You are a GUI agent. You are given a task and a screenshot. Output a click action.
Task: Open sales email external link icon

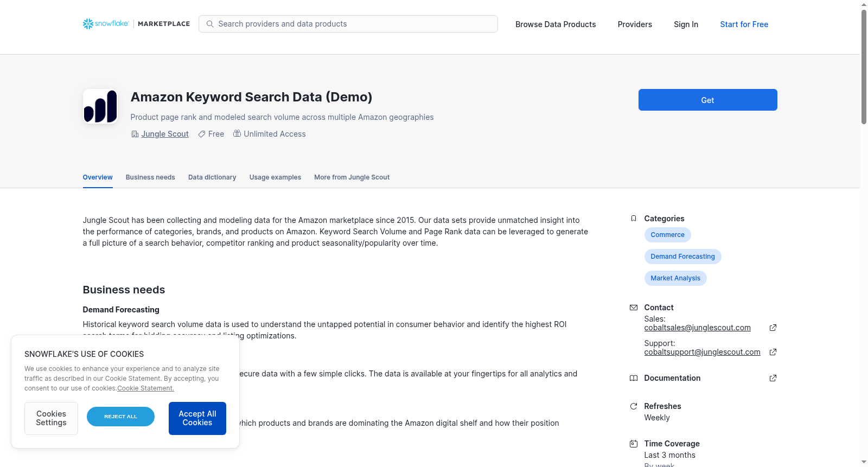pos(773,328)
